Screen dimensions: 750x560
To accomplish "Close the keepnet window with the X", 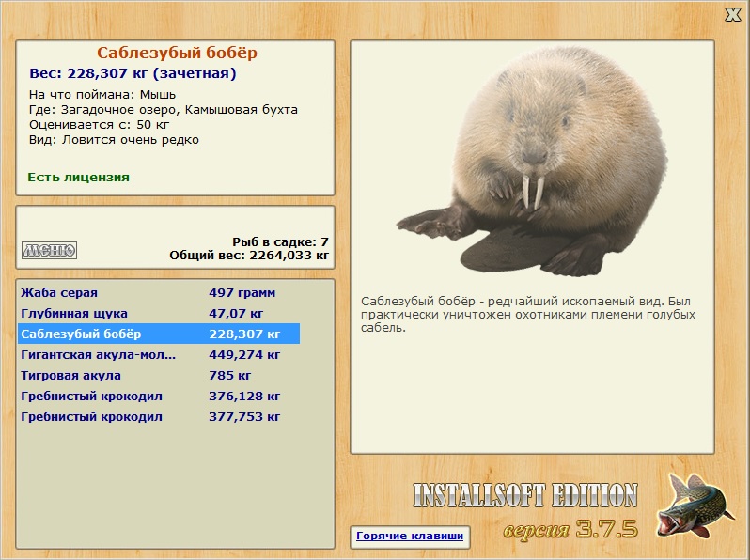I will click(x=732, y=15).
